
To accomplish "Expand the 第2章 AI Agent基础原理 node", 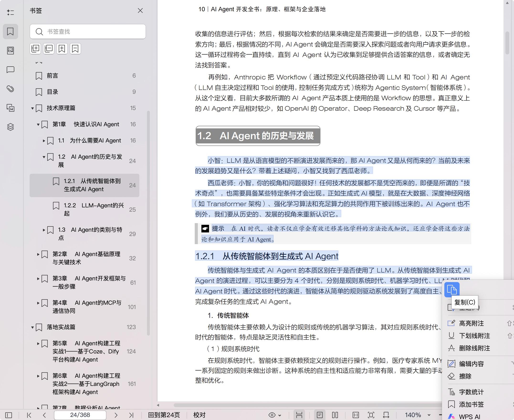I will pos(38,254).
